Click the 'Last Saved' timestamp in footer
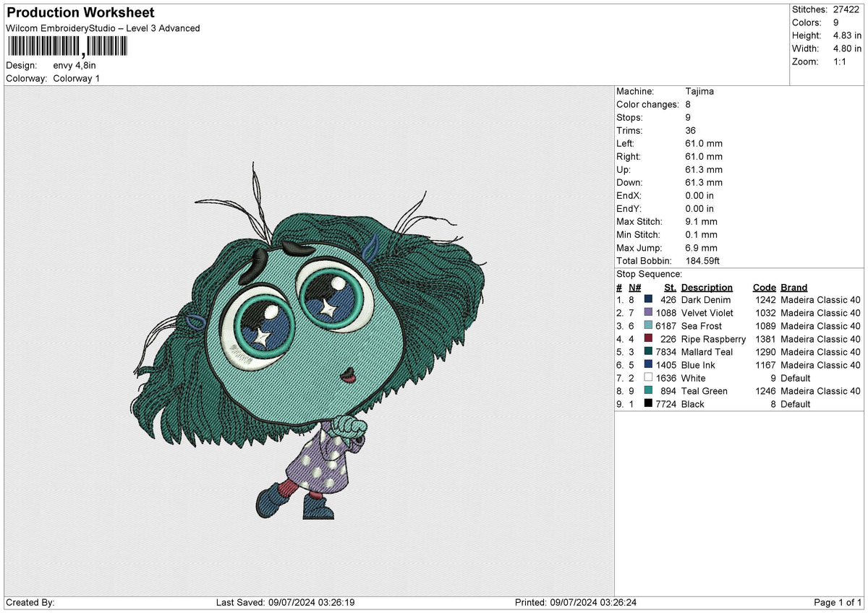The width and height of the screenshot is (868, 613). 285,602
